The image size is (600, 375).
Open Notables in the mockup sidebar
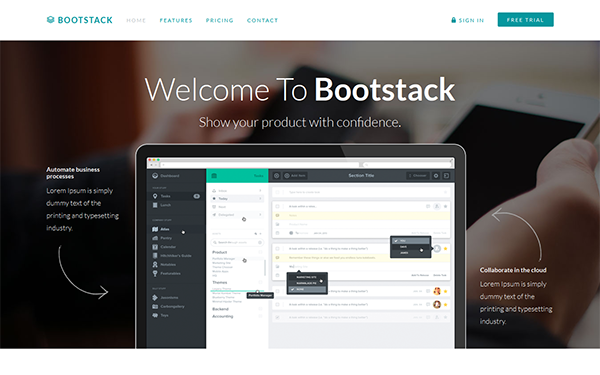click(x=164, y=264)
